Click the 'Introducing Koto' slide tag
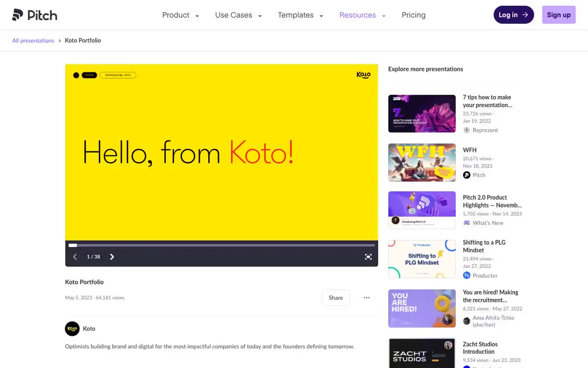This screenshot has height=368, width=588. point(118,75)
